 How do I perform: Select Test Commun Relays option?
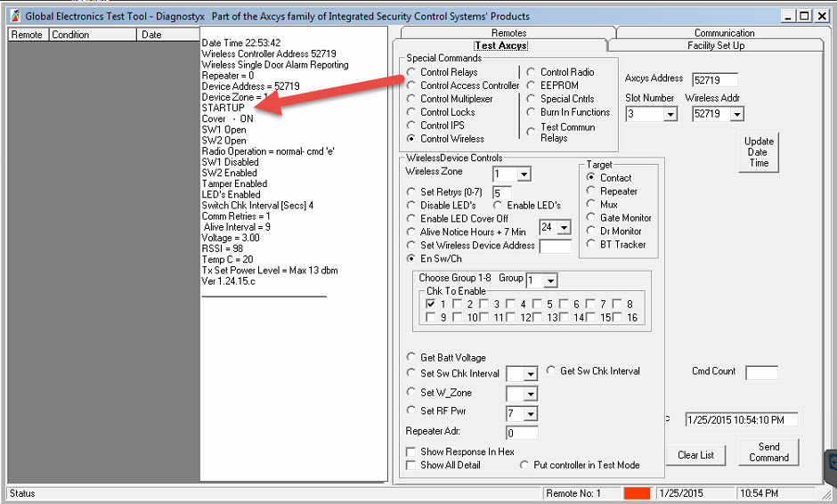pyautogui.click(x=531, y=132)
